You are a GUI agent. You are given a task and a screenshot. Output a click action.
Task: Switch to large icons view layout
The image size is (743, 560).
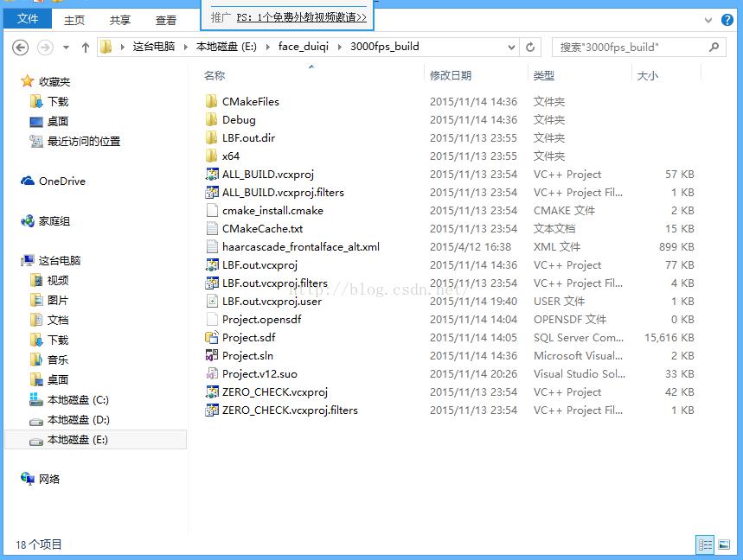(x=724, y=544)
